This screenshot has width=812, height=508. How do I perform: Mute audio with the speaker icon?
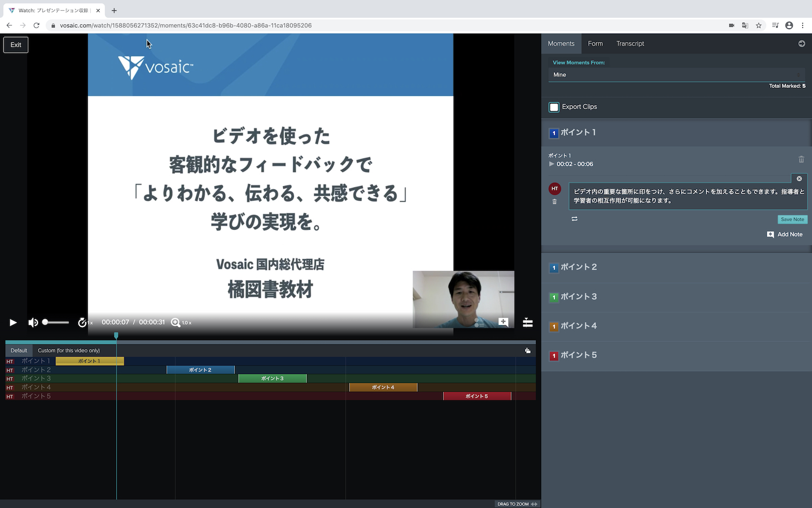(33, 323)
